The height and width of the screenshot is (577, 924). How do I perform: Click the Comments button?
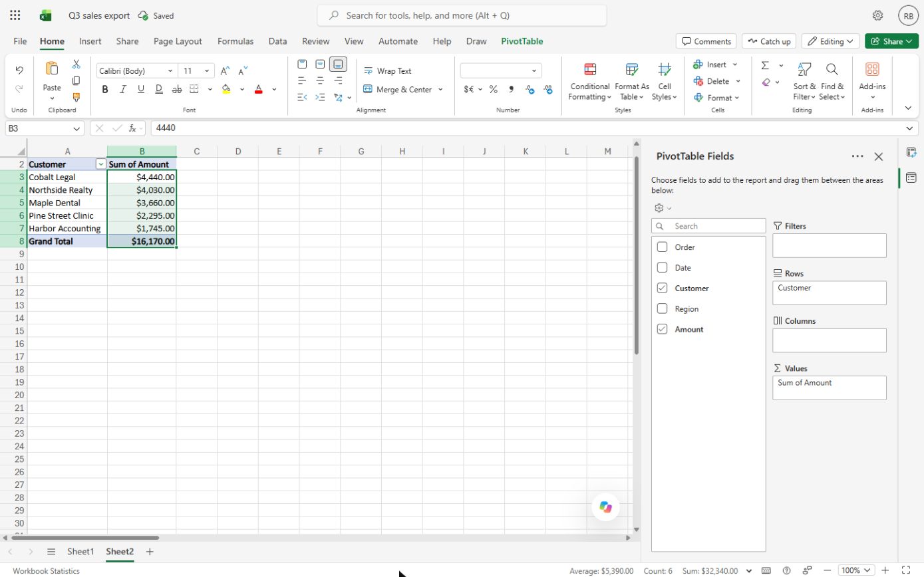(706, 41)
